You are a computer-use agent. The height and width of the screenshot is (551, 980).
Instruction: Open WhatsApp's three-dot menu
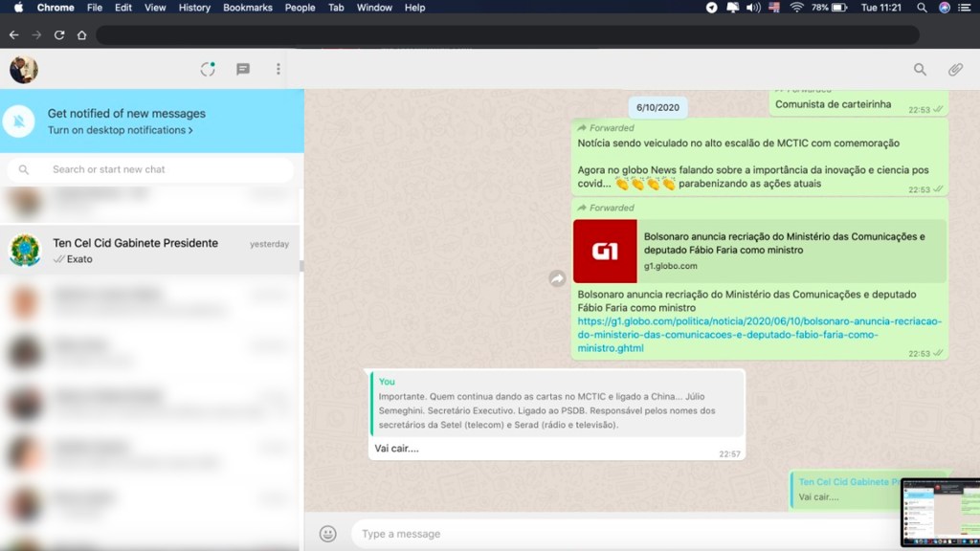(x=278, y=69)
